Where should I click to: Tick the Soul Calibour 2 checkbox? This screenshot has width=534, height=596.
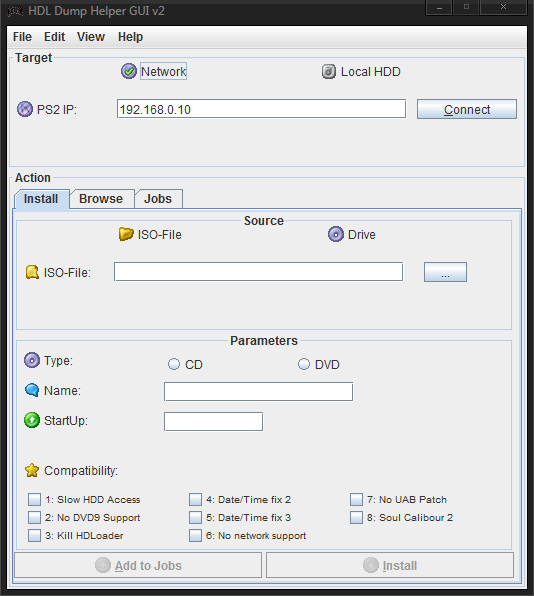(x=356, y=517)
